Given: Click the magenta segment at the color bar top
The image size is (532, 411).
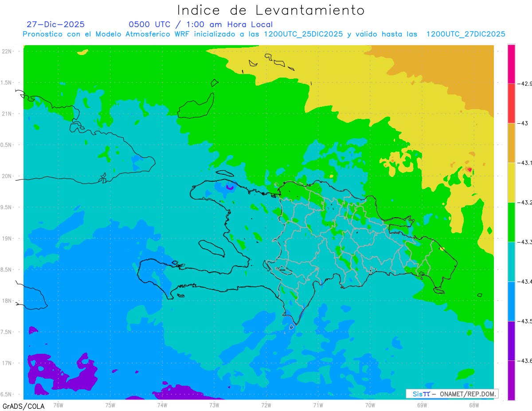Looking at the screenshot, I should 511,64.
